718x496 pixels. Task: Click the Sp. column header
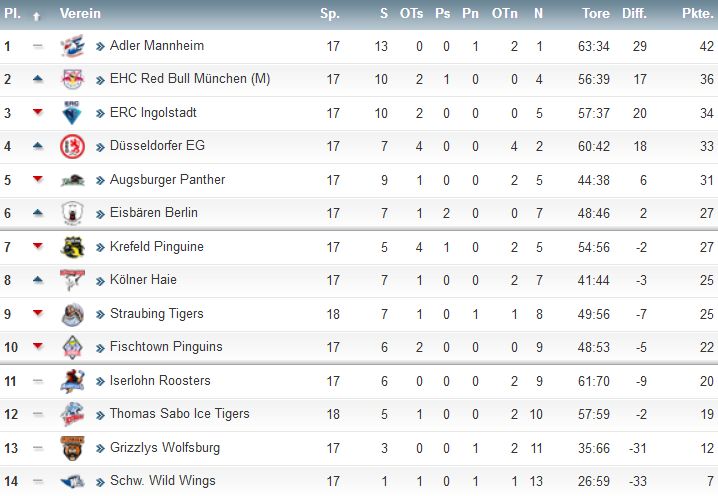pos(330,14)
